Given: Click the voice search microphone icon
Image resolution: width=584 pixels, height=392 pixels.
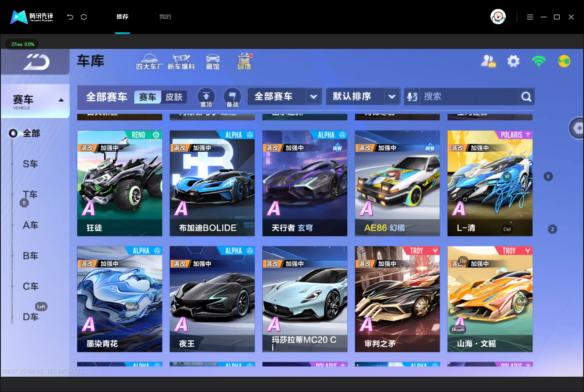Looking at the screenshot, I should 412,97.
